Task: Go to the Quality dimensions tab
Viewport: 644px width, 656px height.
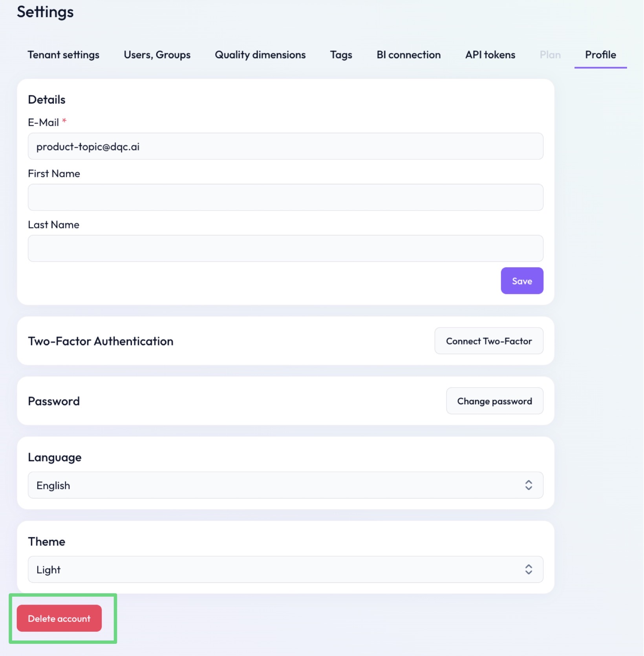Action: [x=260, y=55]
